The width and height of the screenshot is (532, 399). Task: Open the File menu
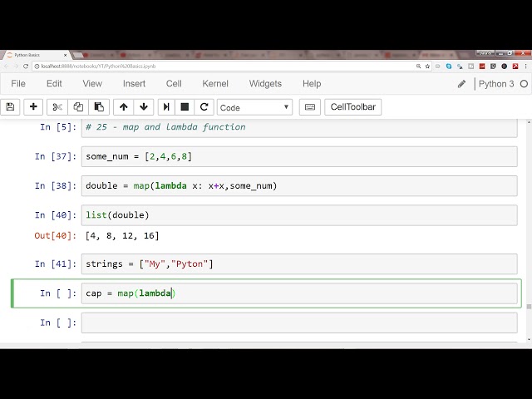18,83
